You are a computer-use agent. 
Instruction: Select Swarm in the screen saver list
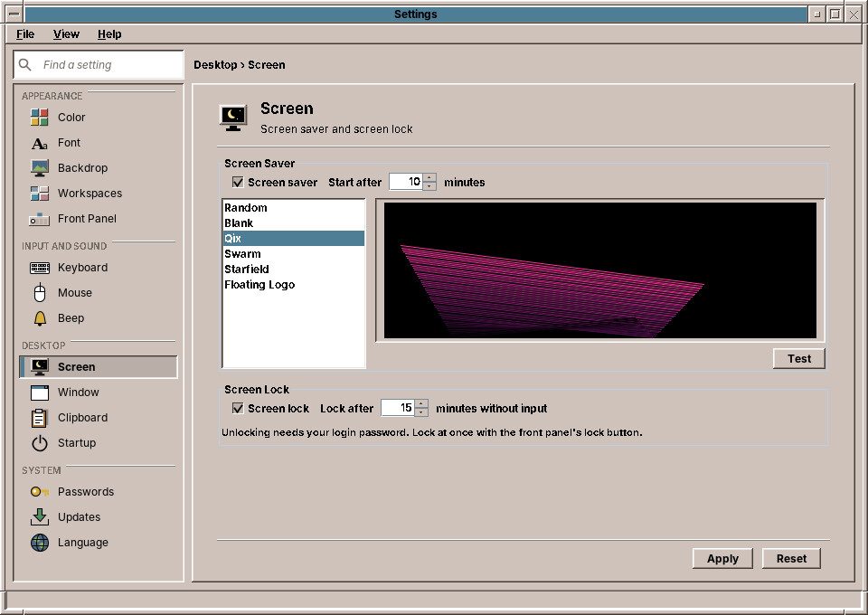point(294,254)
